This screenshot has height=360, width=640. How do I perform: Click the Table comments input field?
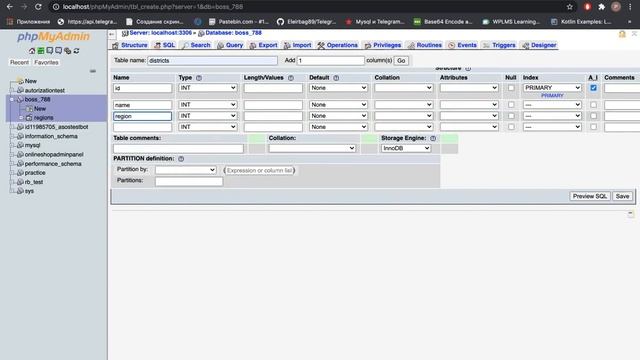(178, 149)
